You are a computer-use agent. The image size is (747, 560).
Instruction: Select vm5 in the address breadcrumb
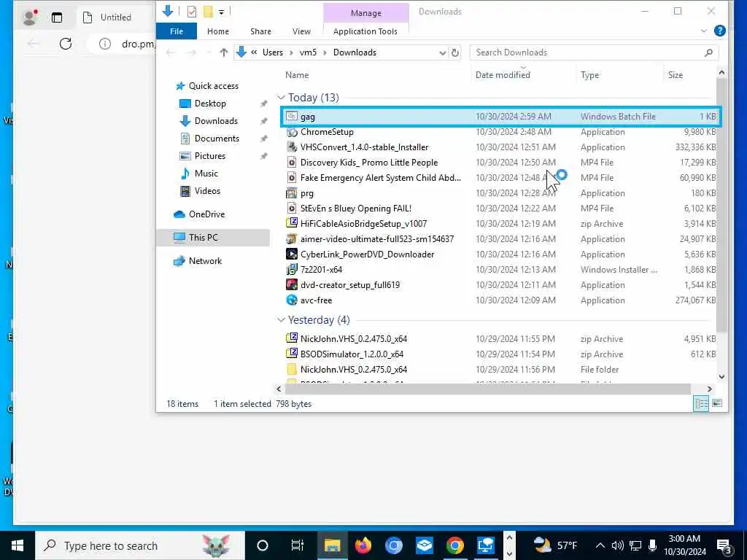[308, 52]
